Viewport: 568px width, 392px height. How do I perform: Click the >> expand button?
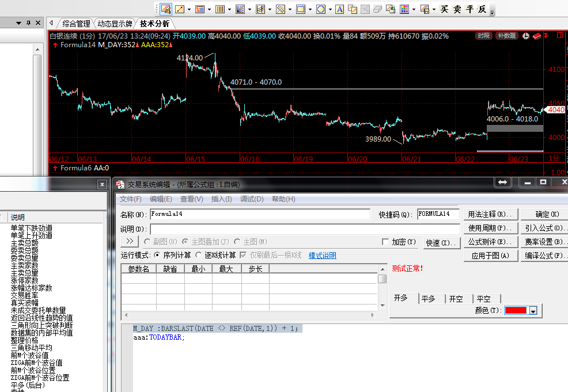(x=130, y=241)
